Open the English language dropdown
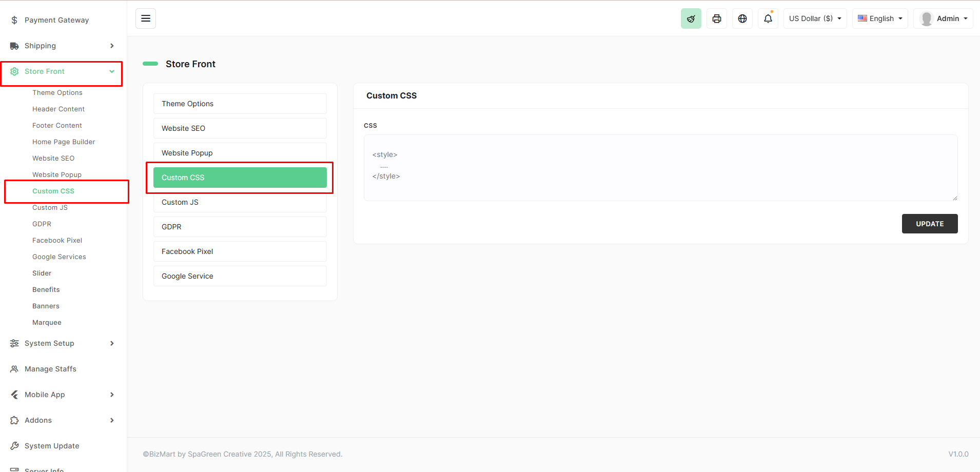Screen dimensions: 980x472 (879, 18)
